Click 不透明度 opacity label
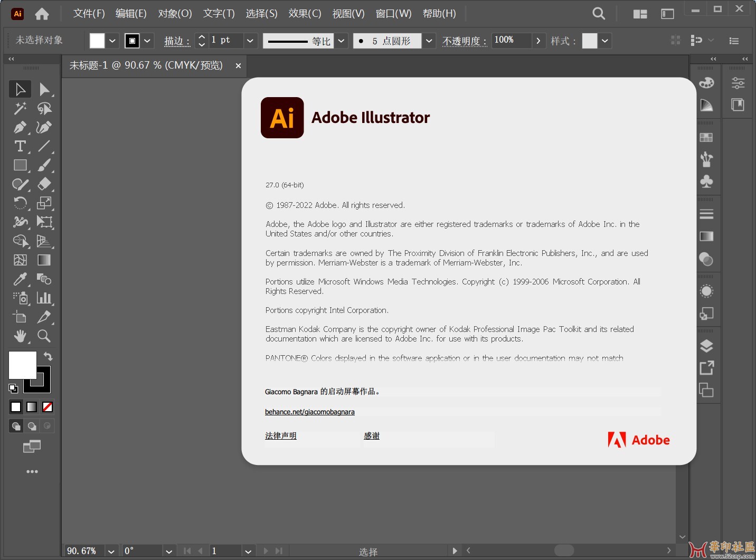Image resolution: width=756 pixels, height=560 pixels. pos(465,41)
